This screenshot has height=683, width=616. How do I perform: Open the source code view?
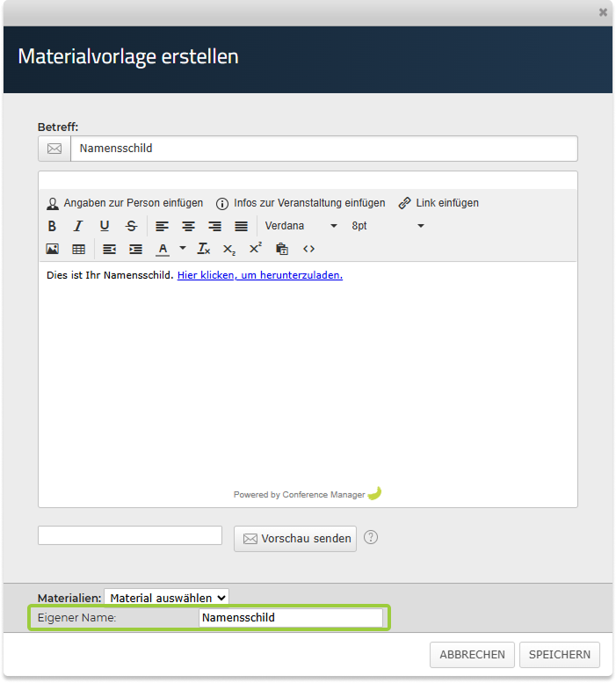pyautogui.click(x=308, y=249)
